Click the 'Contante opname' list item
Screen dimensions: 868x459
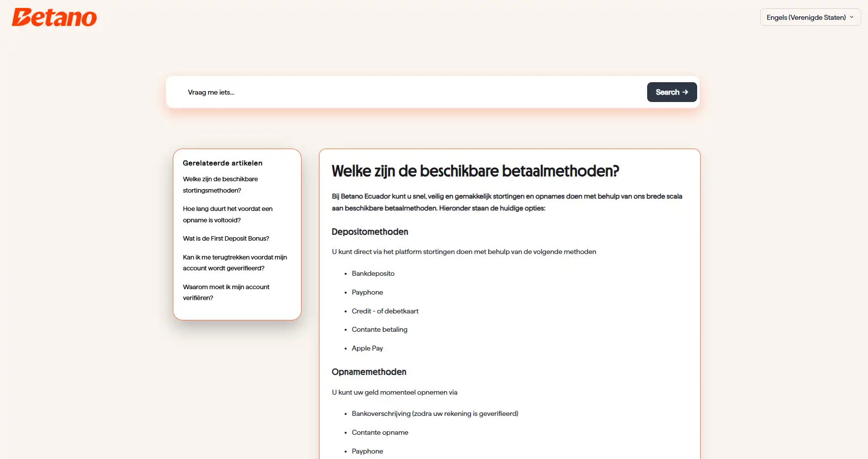[x=380, y=432]
